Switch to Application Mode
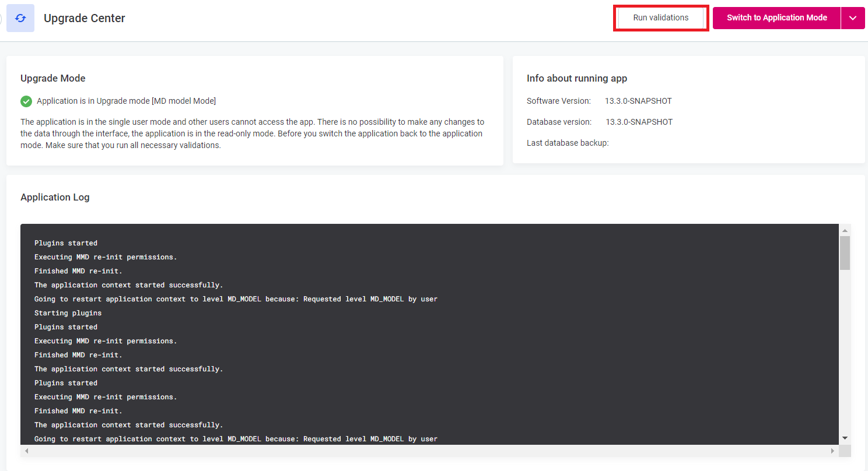 776,17
